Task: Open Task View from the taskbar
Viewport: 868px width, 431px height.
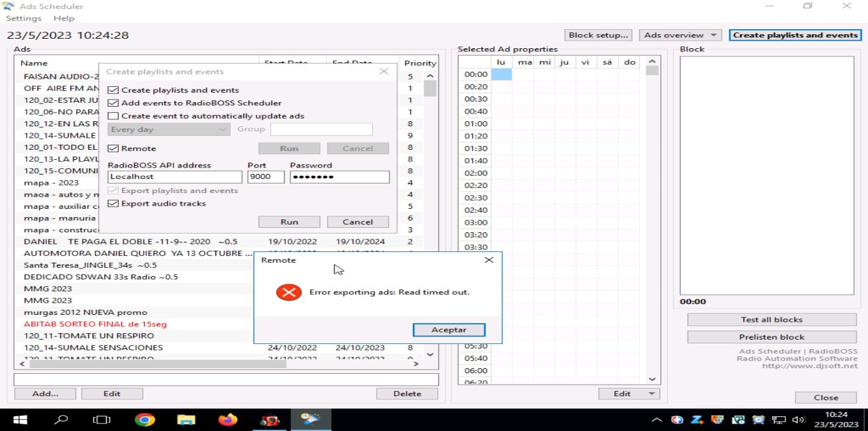Action: pos(102,420)
